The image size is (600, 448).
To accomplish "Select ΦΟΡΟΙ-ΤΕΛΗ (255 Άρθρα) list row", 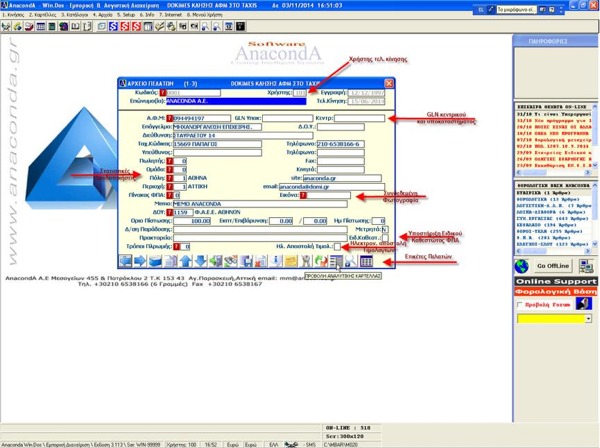I will point(553,231).
